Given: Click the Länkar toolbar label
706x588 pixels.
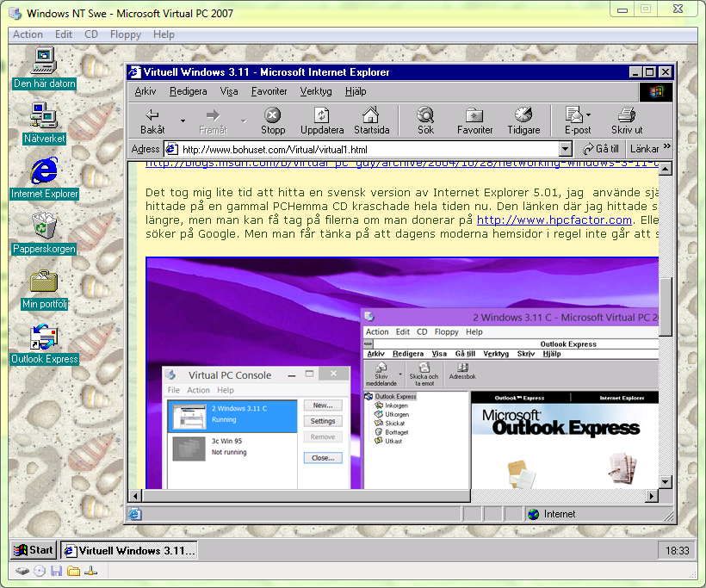Looking at the screenshot, I should (644, 149).
